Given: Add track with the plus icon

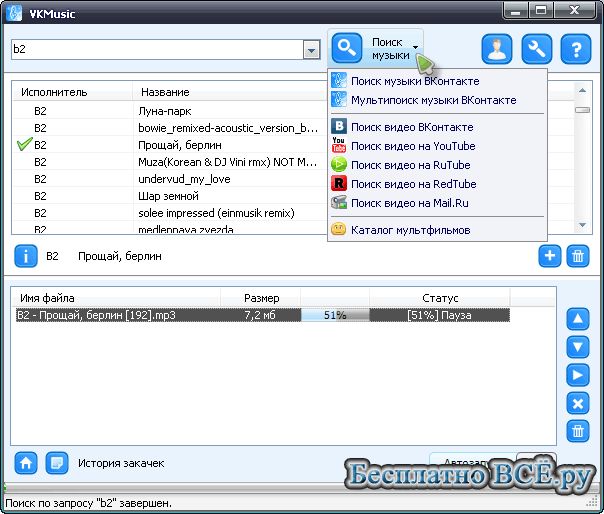Looking at the screenshot, I should (x=550, y=256).
